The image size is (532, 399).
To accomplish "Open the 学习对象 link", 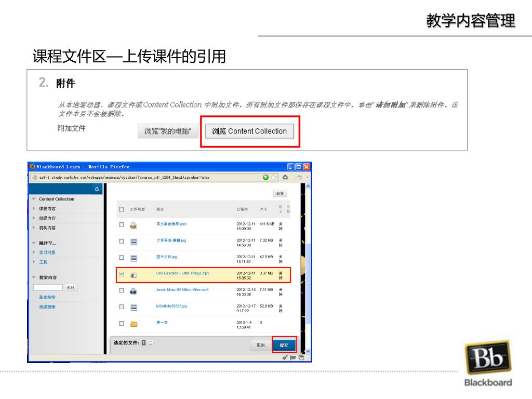I will [x=47, y=252].
